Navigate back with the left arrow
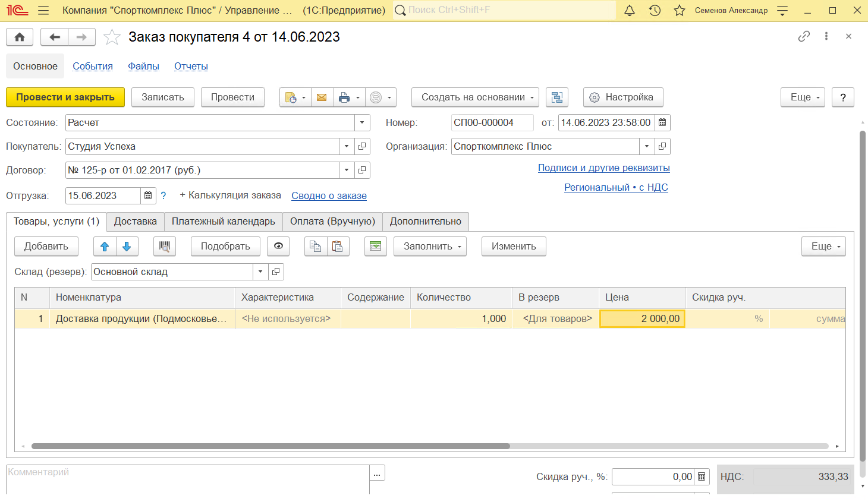The image size is (868, 502). pos(55,37)
